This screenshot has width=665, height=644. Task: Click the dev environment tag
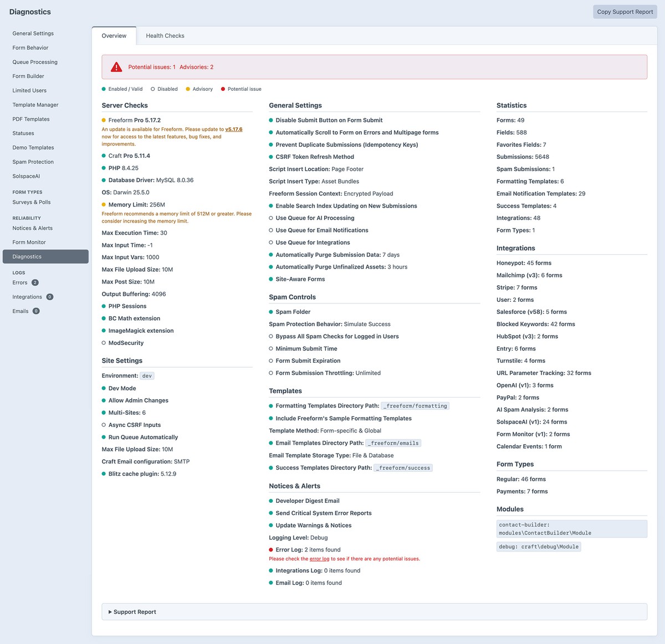147,375
